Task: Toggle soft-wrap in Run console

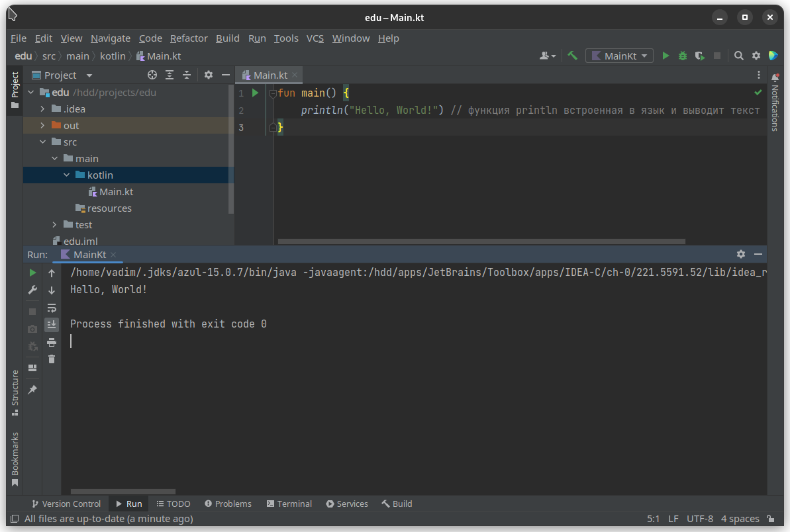Action: pos(52,308)
